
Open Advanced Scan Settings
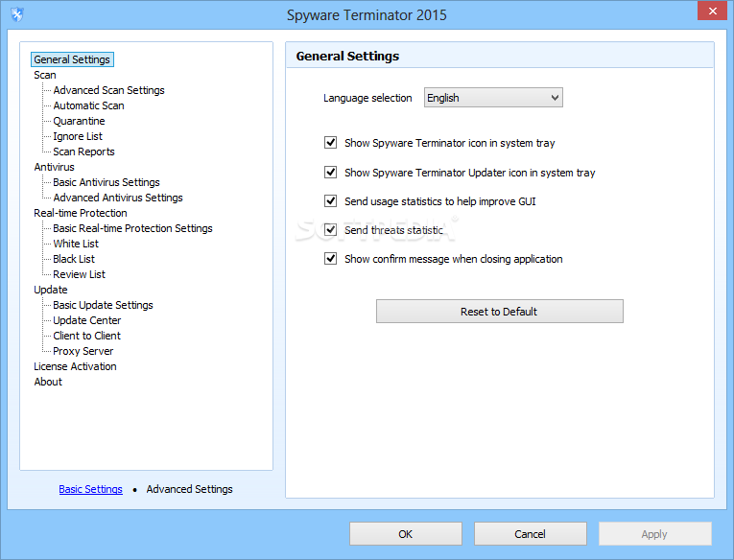tap(108, 90)
